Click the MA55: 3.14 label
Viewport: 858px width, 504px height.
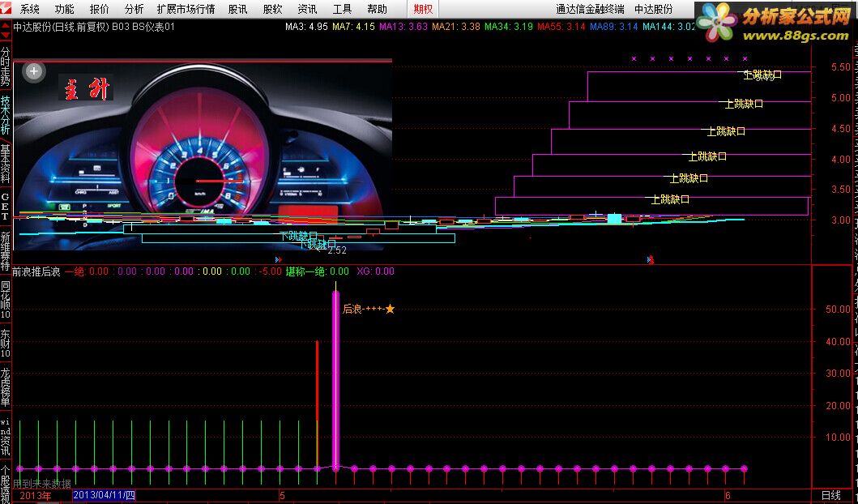point(561,26)
